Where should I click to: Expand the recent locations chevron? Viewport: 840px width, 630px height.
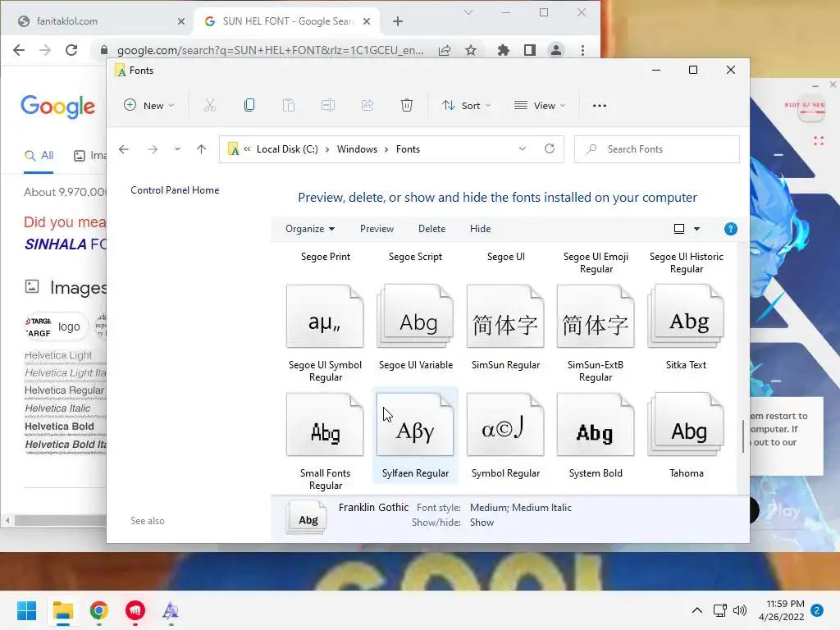177,149
